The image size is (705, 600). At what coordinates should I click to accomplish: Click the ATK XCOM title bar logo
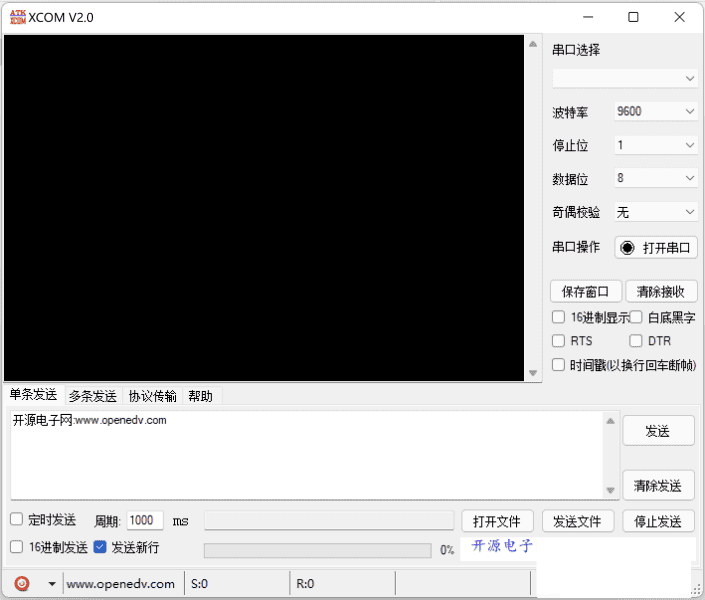pyautogui.click(x=18, y=17)
